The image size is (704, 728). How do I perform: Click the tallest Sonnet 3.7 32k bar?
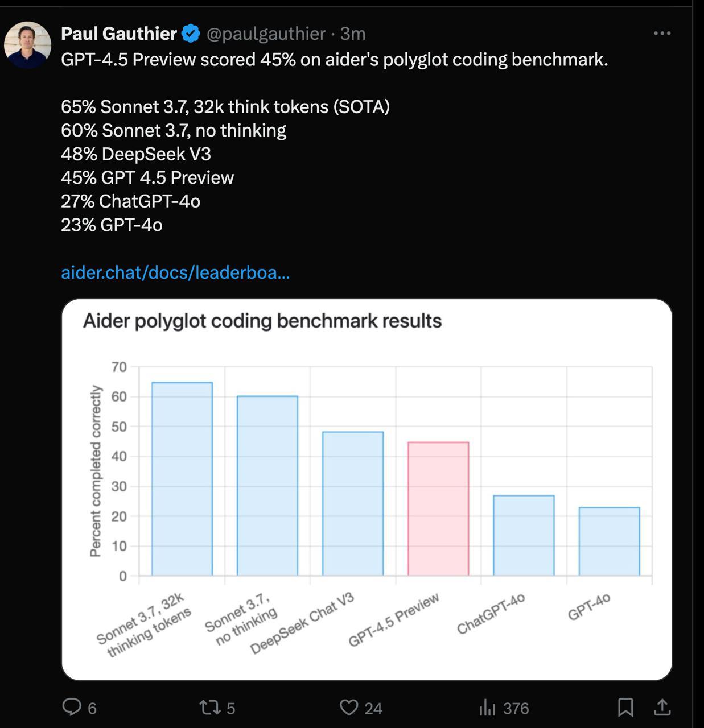tap(182, 479)
